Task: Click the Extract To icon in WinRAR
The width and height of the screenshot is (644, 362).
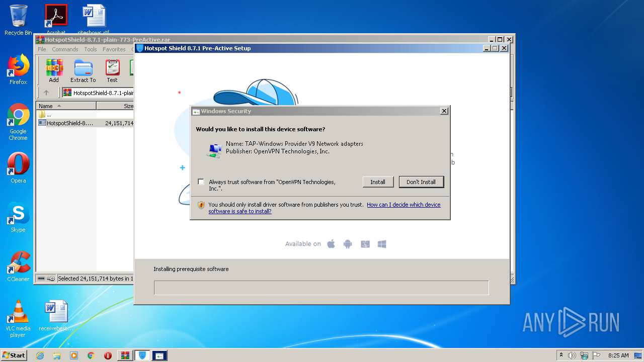Action: 83,71
